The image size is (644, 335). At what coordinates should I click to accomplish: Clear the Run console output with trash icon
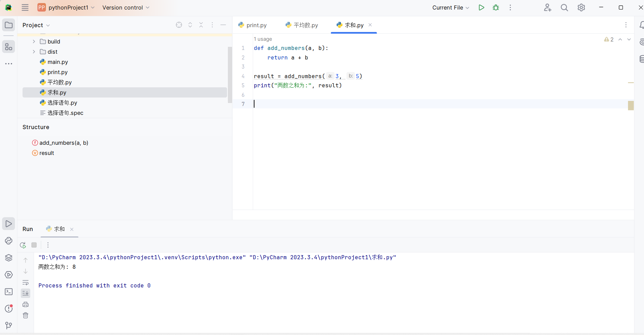coord(26,316)
